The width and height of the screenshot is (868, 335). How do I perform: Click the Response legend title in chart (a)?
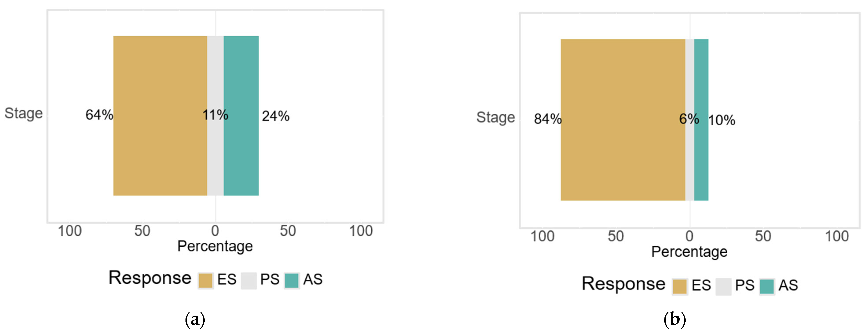[150, 278]
